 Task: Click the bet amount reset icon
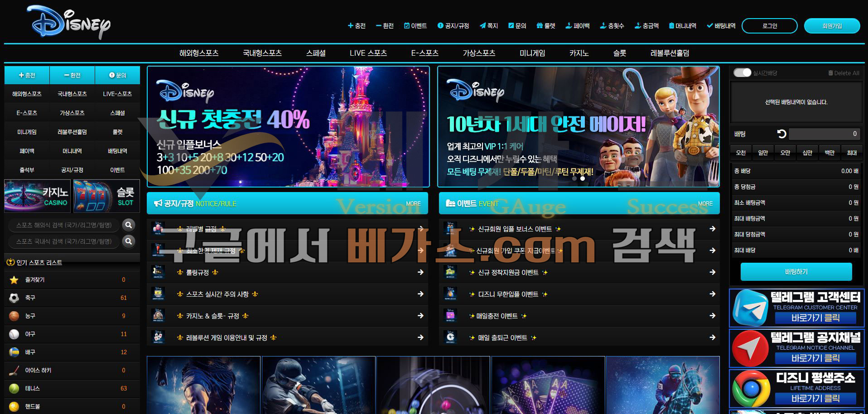coord(781,134)
